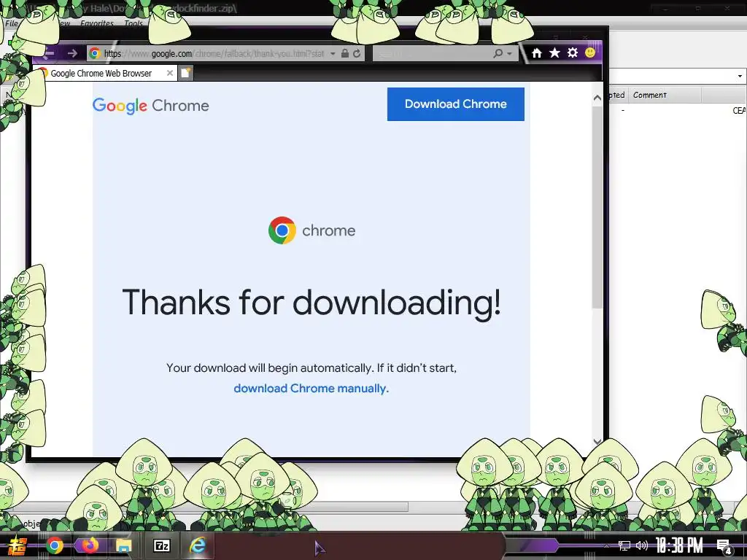This screenshot has width=747, height=560.
Task: Switch to Internet Explorer on the taskbar
Action: click(197, 545)
